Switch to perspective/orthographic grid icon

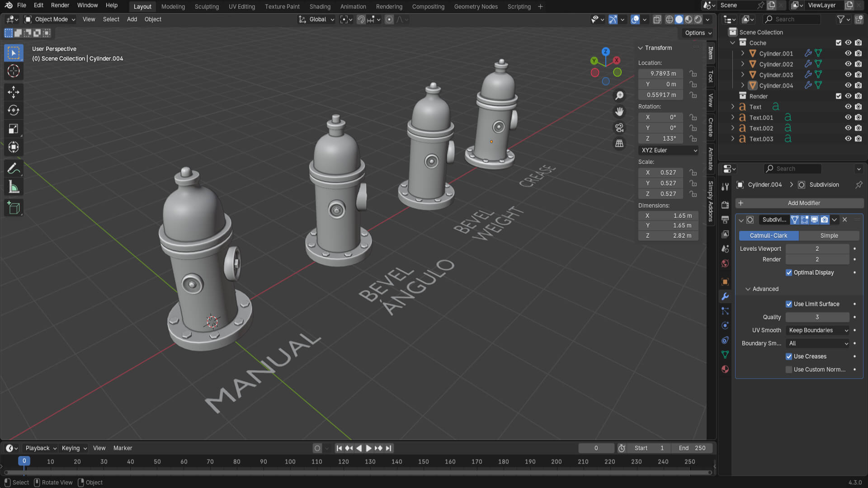tap(619, 144)
